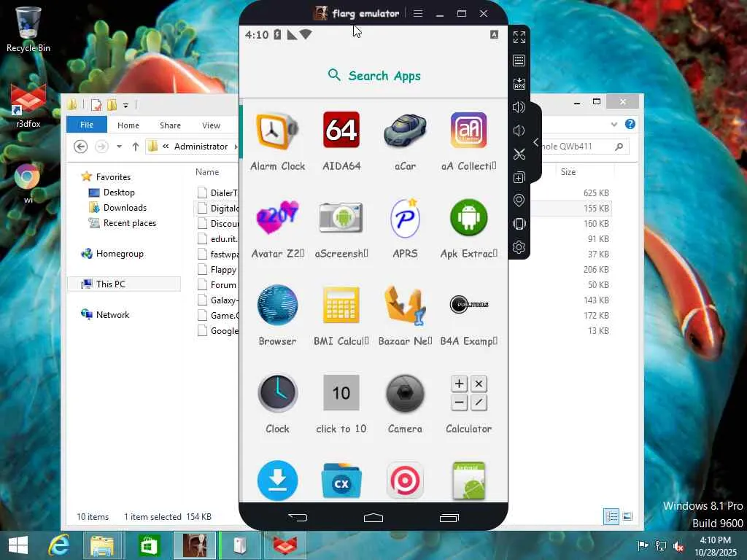The height and width of the screenshot is (560, 747).
Task: Go up one folder level in Explorer
Action: (136, 147)
